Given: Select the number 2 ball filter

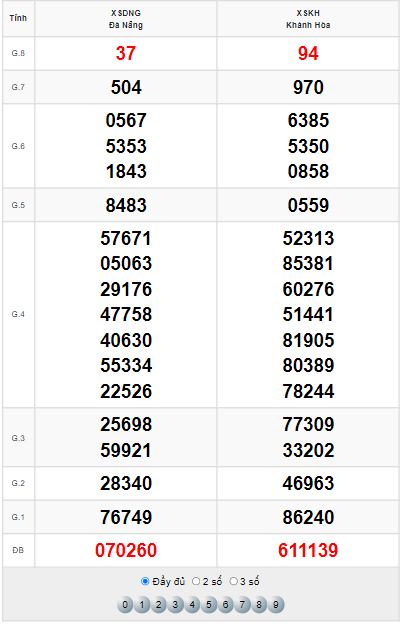Looking at the screenshot, I should click(158, 604).
